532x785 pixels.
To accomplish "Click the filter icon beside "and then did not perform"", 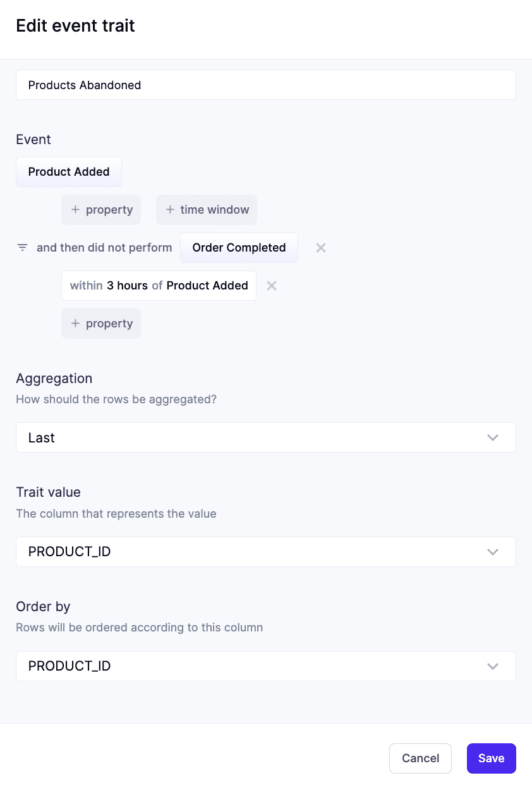I will (22, 248).
